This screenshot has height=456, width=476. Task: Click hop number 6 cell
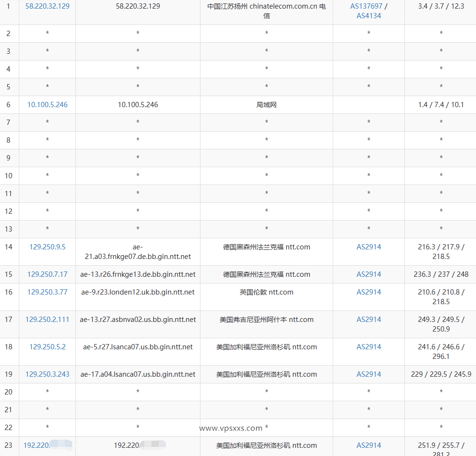(x=9, y=105)
